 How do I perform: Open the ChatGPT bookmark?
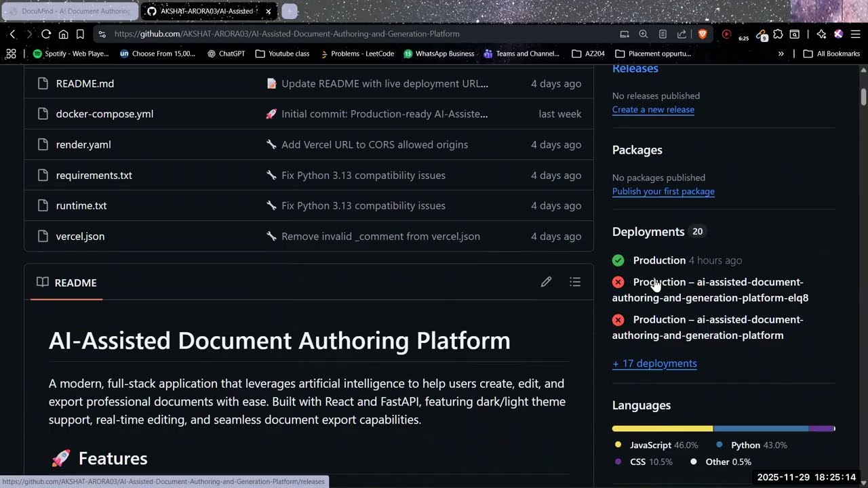(226, 54)
